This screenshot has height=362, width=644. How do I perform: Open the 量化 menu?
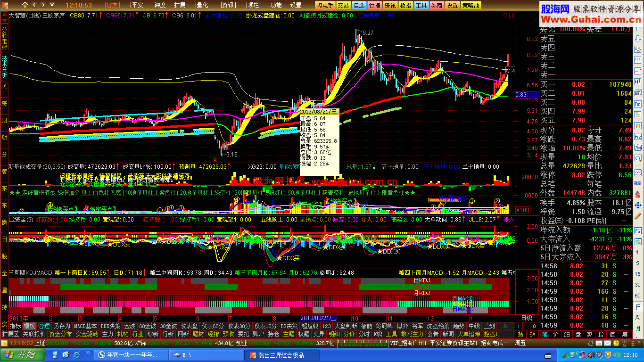tap(203, 5)
